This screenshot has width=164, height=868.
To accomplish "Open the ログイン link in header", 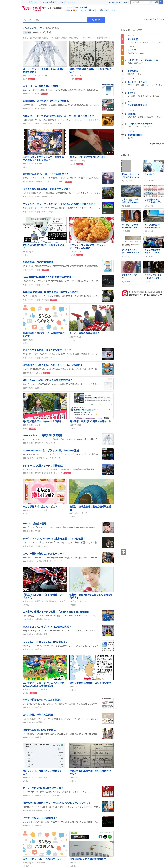I will pyautogui.click(x=68, y=10).
